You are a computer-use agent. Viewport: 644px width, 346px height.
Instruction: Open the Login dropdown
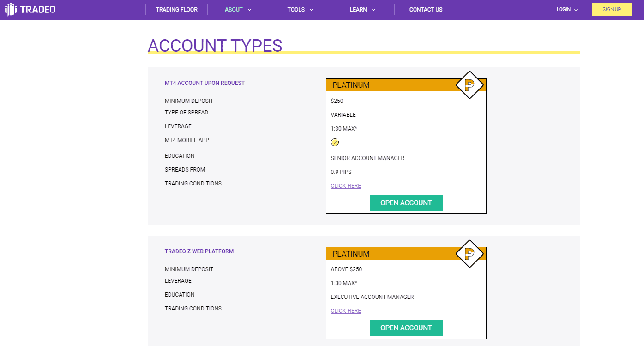pos(567,9)
